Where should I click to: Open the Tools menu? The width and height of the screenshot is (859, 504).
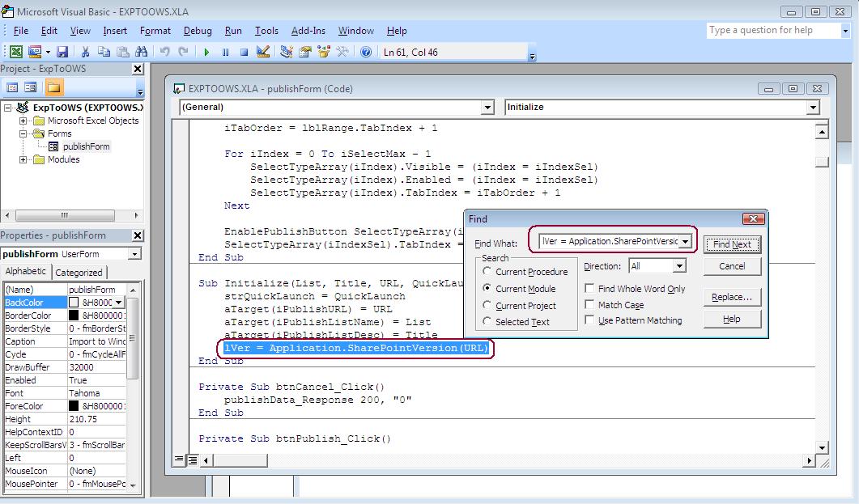pyautogui.click(x=267, y=31)
